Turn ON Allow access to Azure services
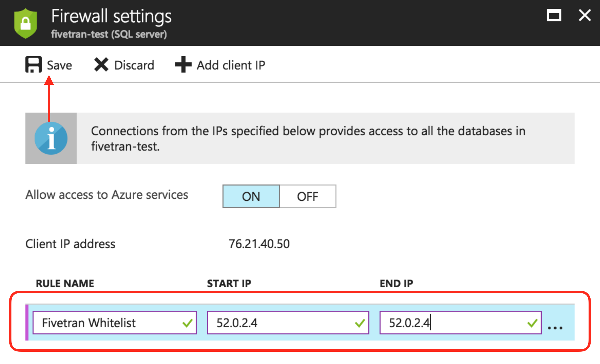600x364 pixels. (x=251, y=196)
